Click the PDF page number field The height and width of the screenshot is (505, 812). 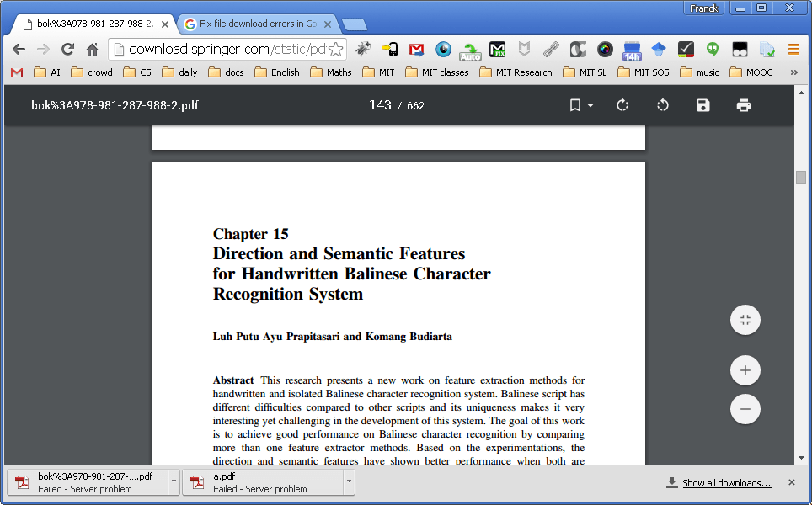point(380,105)
